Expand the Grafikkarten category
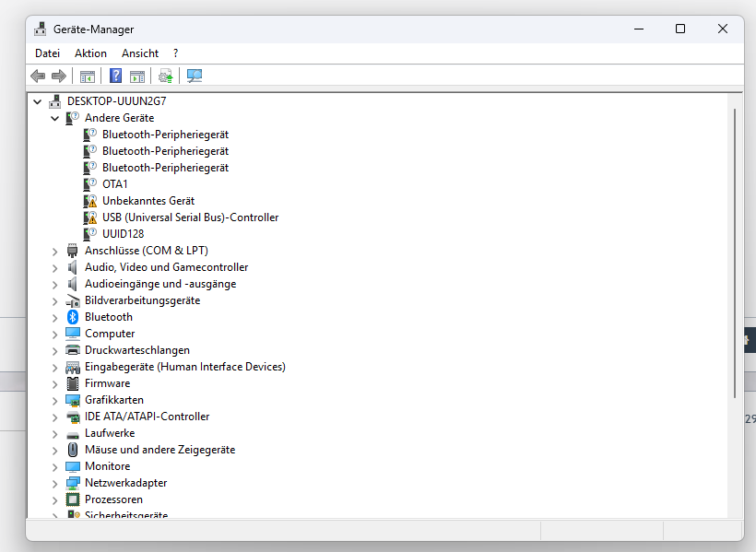 click(55, 401)
